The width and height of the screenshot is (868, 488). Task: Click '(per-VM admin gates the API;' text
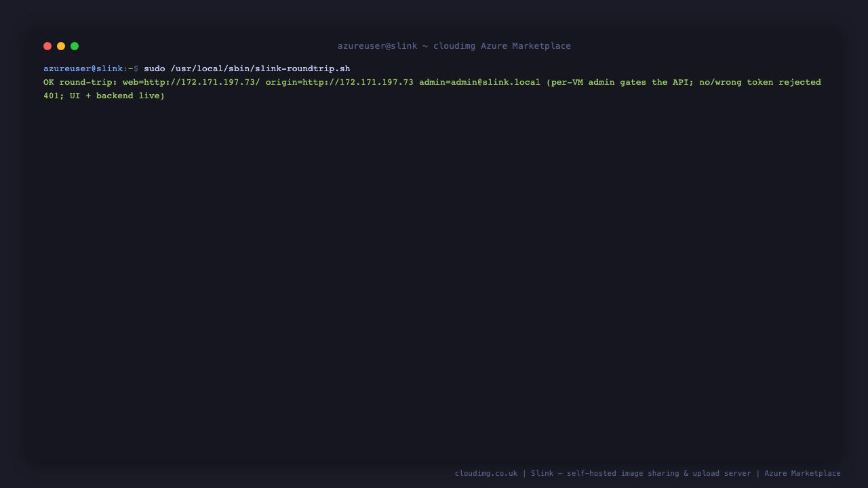(620, 82)
